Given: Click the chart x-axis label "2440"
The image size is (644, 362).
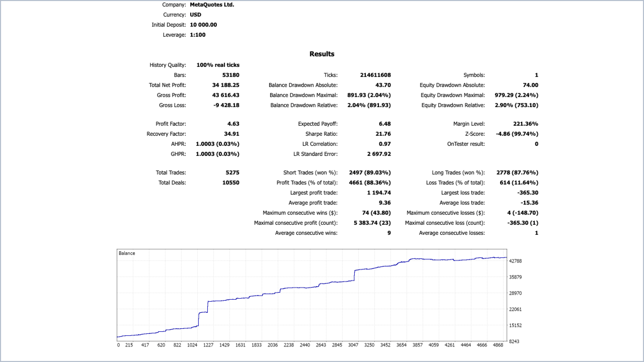Looking at the screenshot, I should point(304,345).
